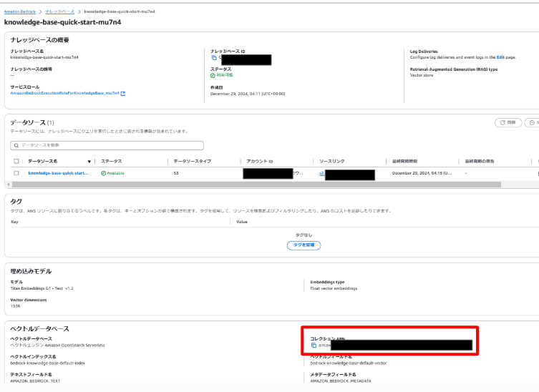539x392 pixels.
Task: Go to the ナレッジベース breadcrumb link
Action: coord(60,11)
